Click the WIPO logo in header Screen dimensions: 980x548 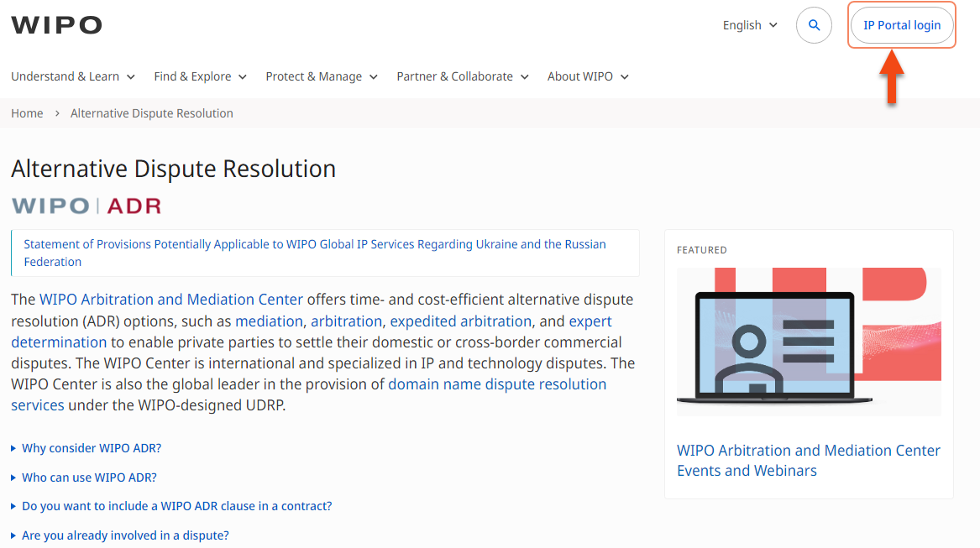(56, 25)
